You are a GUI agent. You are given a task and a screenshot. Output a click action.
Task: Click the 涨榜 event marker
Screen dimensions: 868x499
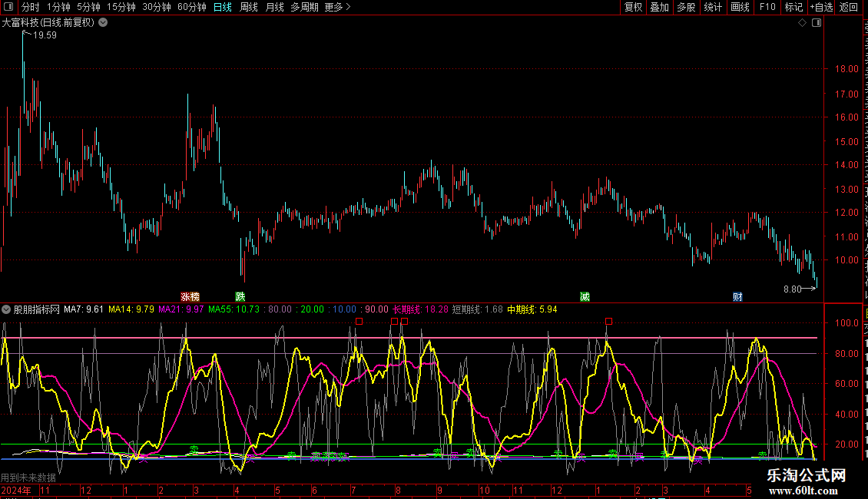coord(190,297)
